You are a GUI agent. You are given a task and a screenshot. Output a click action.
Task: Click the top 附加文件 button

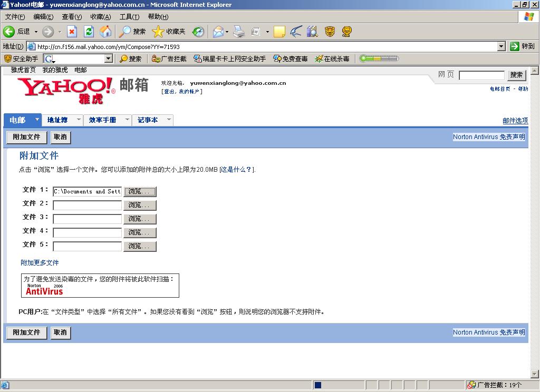pos(26,137)
